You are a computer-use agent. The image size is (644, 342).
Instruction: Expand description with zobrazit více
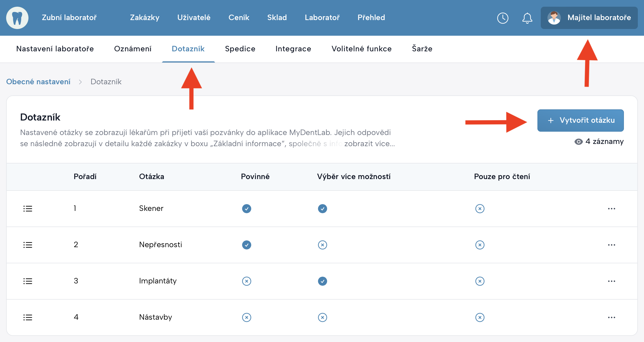(x=369, y=144)
